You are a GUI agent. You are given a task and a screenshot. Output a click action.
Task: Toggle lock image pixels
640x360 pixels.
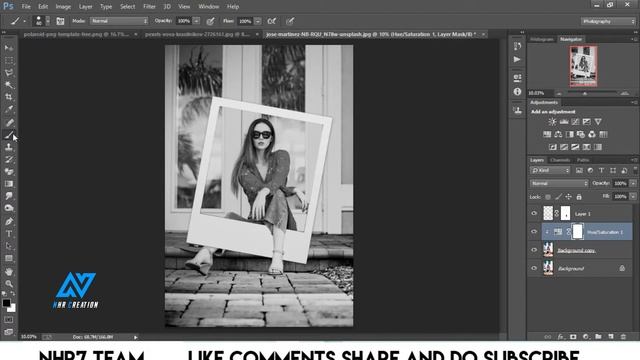(x=558, y=197)
